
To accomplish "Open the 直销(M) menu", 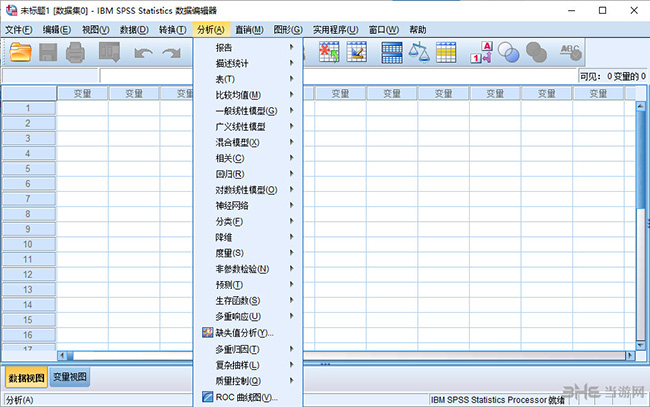I will tap(249, 30).
